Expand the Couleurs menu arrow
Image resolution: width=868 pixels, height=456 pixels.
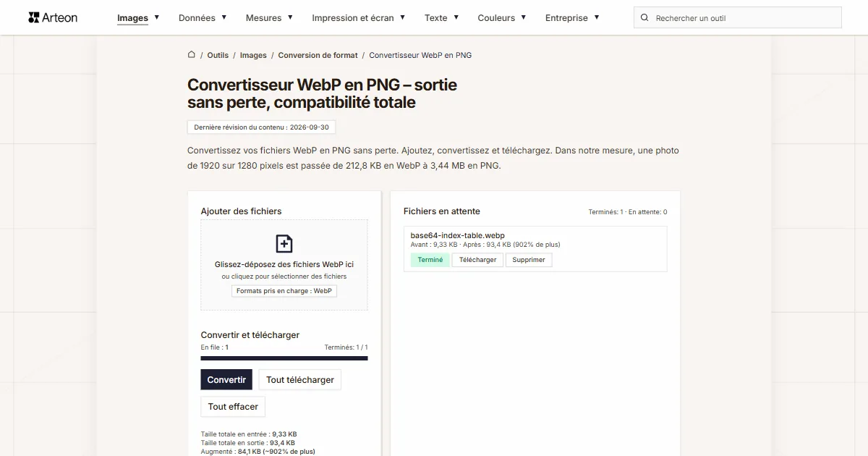524,17
